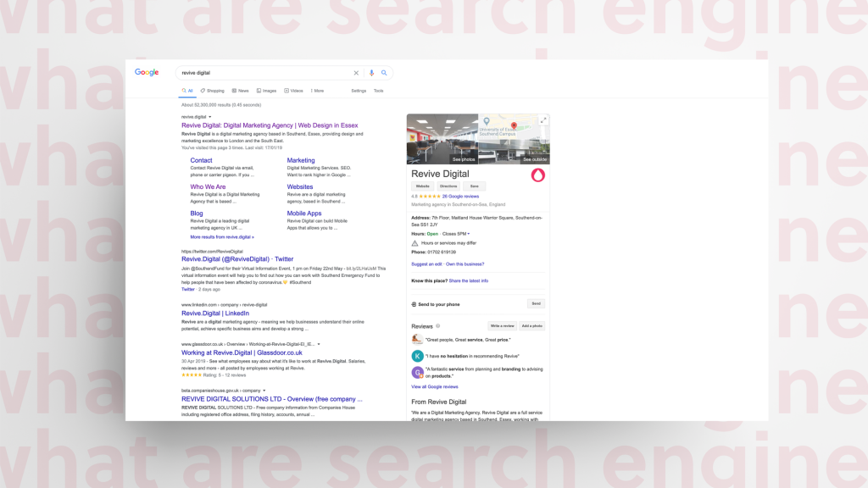This screenshot has width=868, height=488.
Task: Switch to the News tab
Action: click(240, 91)
